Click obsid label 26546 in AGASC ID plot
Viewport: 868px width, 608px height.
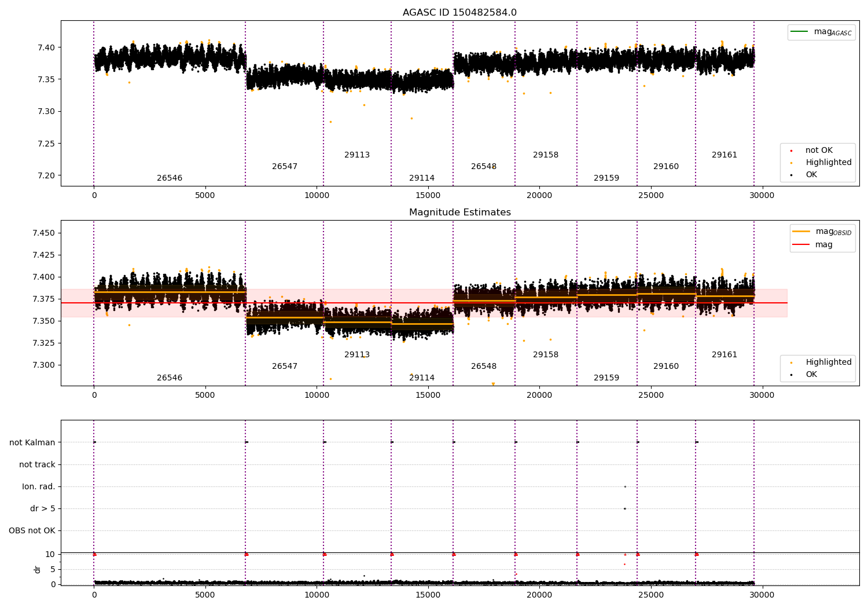pyautogui.click(x=170, y=178)
